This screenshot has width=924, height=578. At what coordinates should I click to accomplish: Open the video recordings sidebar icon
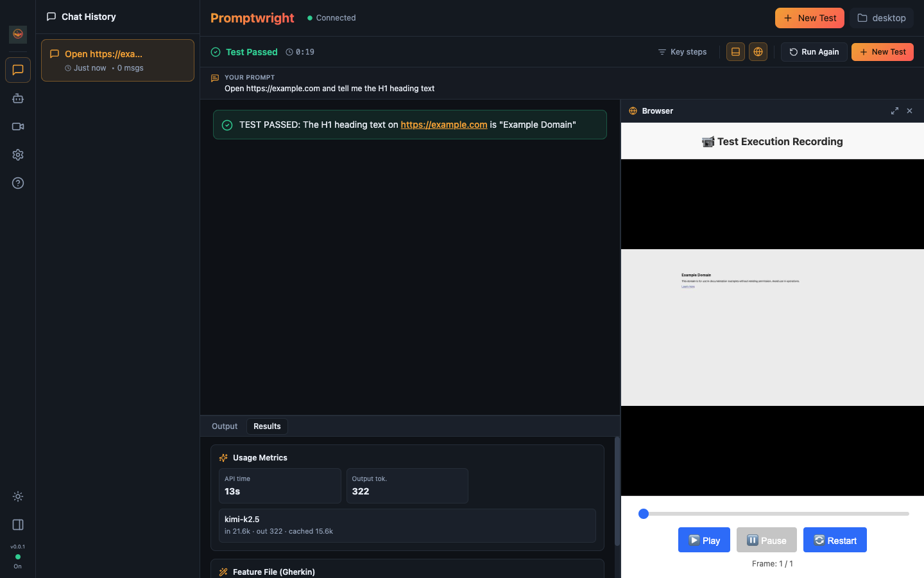tap(18, 127)
